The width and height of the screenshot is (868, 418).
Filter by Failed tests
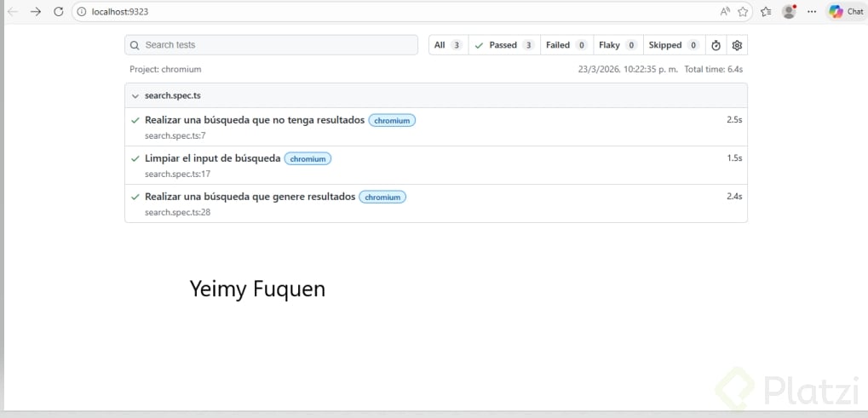[x=566, y=45]
